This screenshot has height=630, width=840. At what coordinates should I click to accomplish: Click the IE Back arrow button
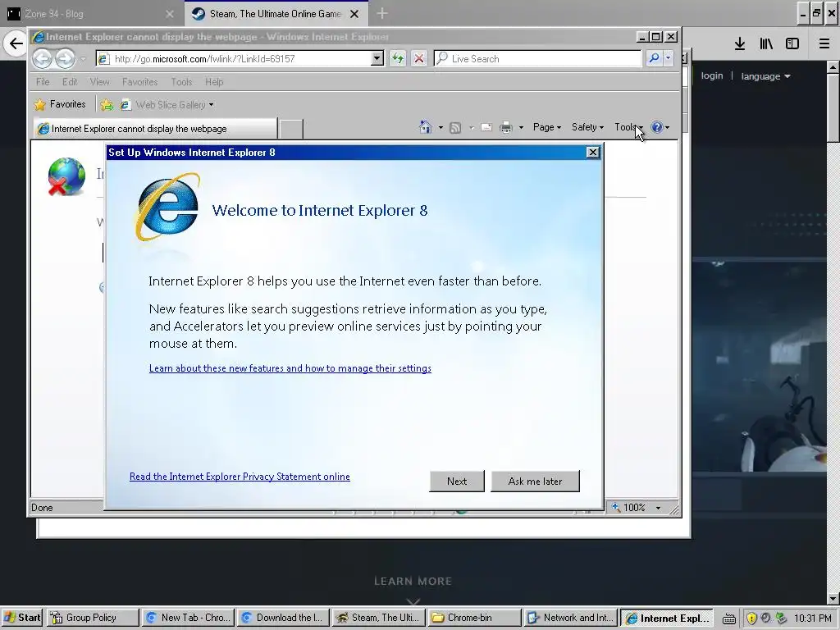(43, 58)
